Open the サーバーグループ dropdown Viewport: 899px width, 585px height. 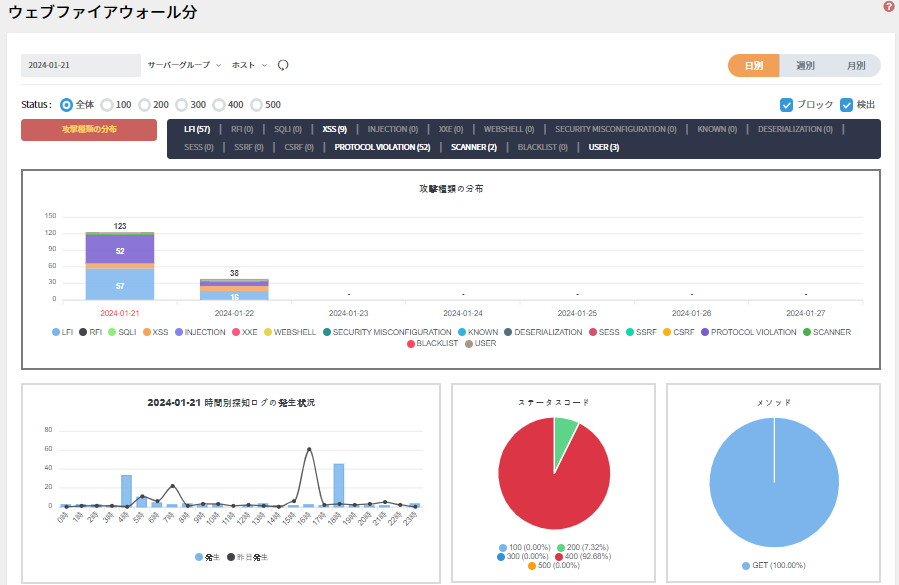pyautogui.click(x=184, y=65)
